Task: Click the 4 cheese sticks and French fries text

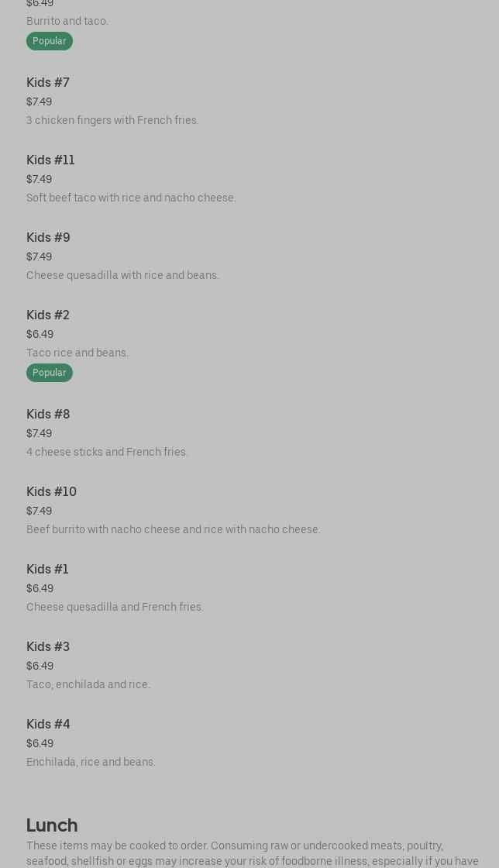Action: point(107,452)
